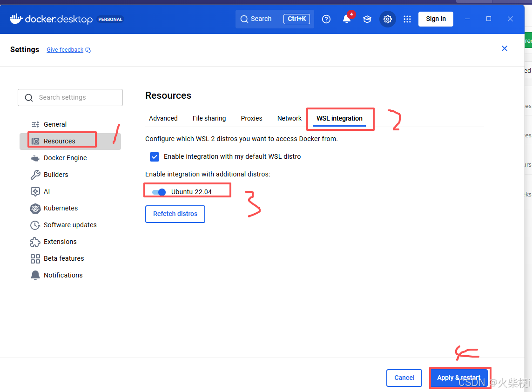Image resolution: width=532 pixels, height=392 pixels.
Task: Switch to the Advanced tab
Action: pyautogui.click(x=163, y=118)
